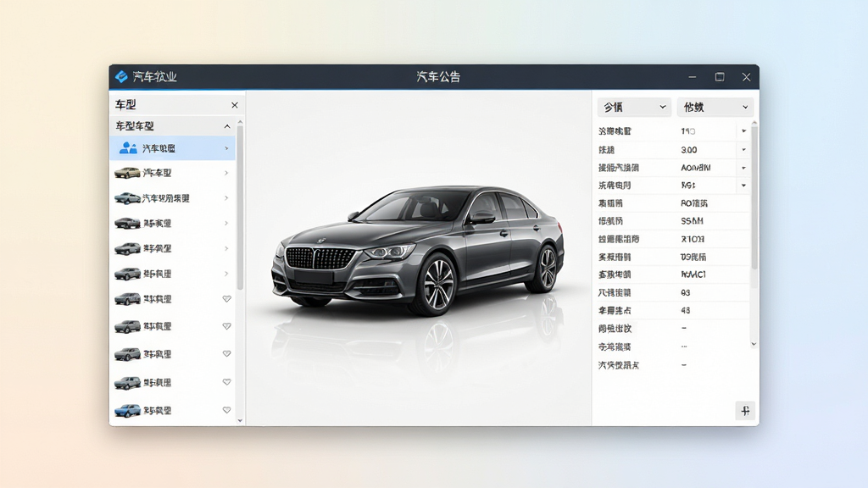Click the blue people icon
The height and width of the screenshot is (488, 868).
[x=128, y=147]
